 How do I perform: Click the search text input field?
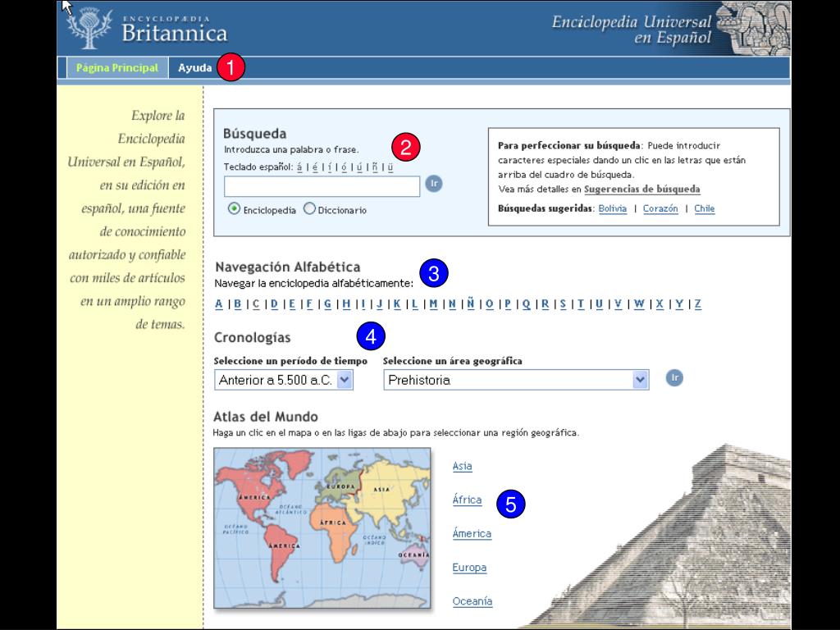(322, 186)
